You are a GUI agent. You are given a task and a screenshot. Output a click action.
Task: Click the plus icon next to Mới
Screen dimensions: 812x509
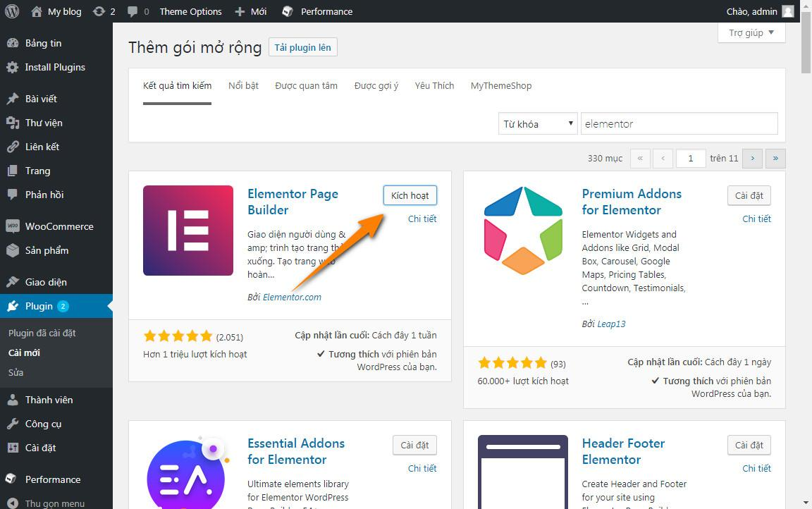(240, 11)
